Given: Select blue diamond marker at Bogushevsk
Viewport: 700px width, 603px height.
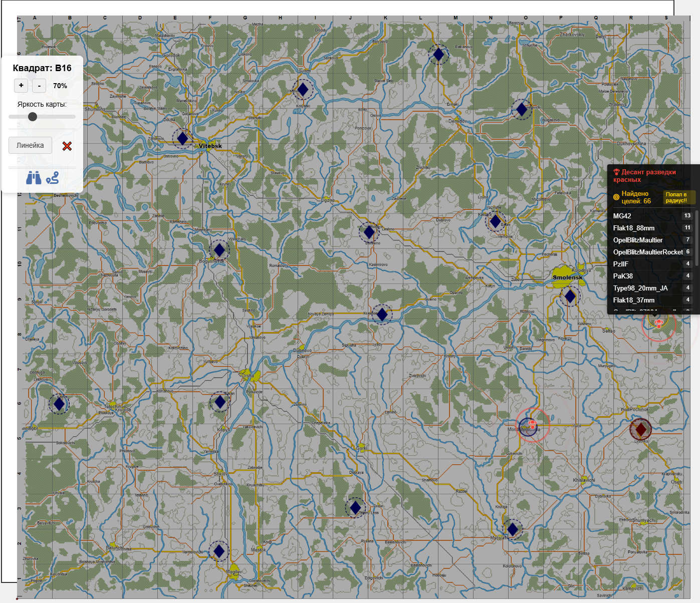Looking at the screenshot, I should pyautogui.click(x=219, y=249).
